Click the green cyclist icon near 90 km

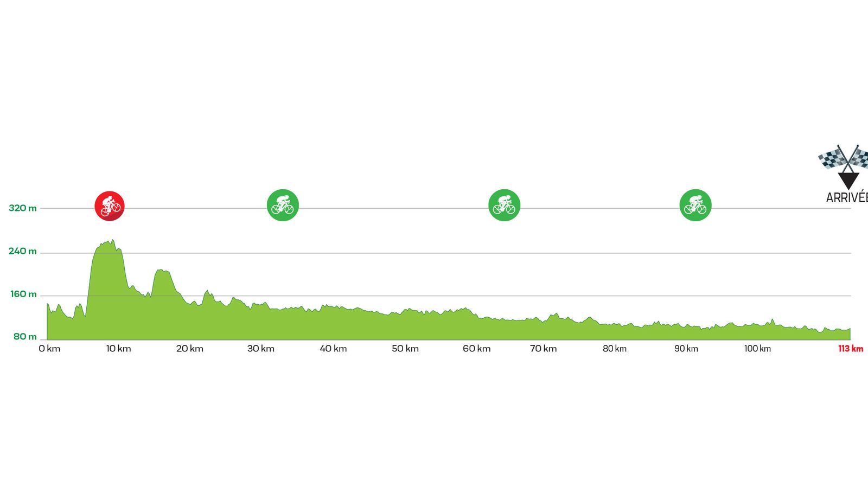pos(695,205)
